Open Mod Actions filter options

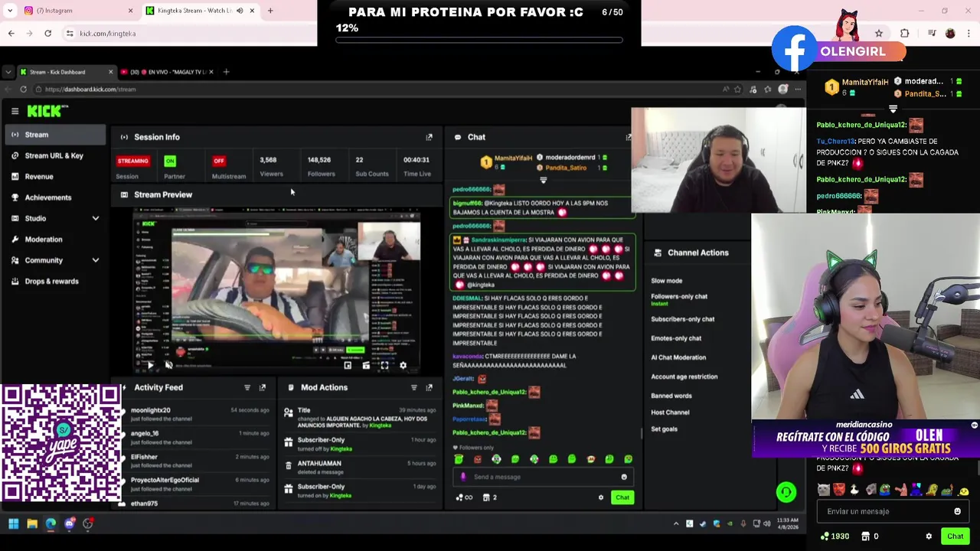coord(413,387)
